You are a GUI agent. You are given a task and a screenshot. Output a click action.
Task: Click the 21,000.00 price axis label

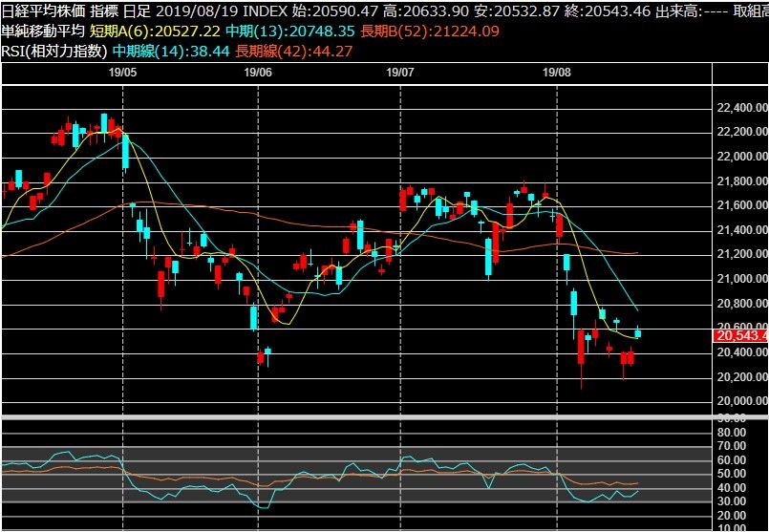pyautogui.click(x=742, y=279)
